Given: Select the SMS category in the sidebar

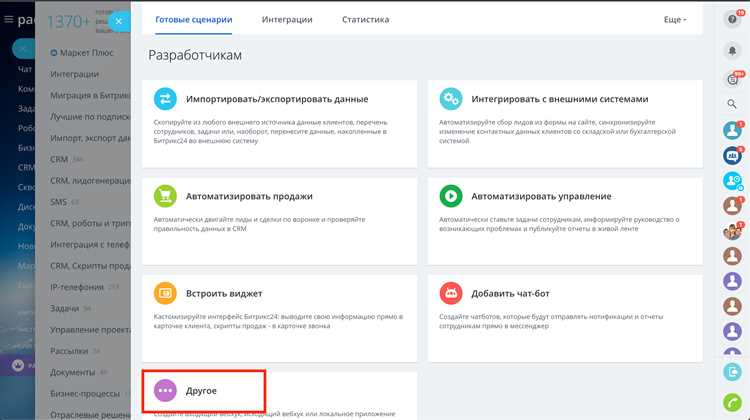Looking at the screenshot, I should (58, 202).
